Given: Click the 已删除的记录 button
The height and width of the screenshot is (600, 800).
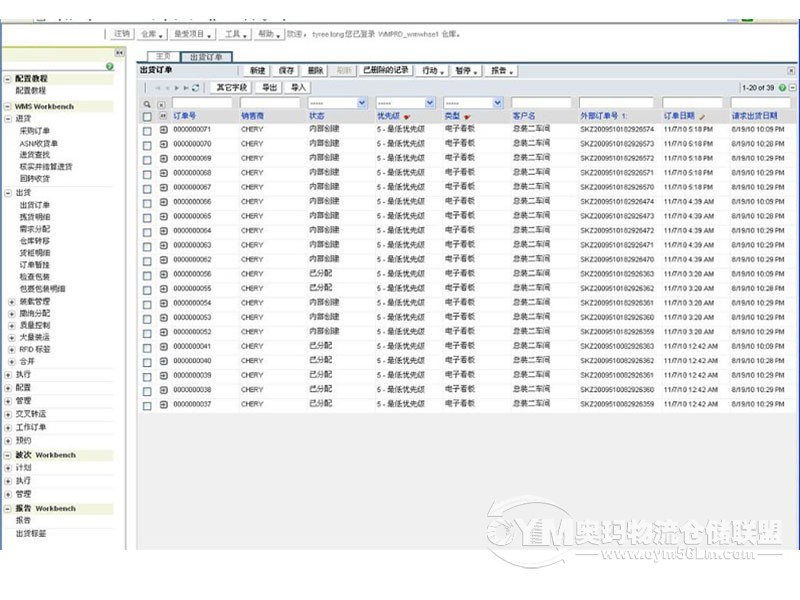Looking at the screenshot, I should [386, 70].
